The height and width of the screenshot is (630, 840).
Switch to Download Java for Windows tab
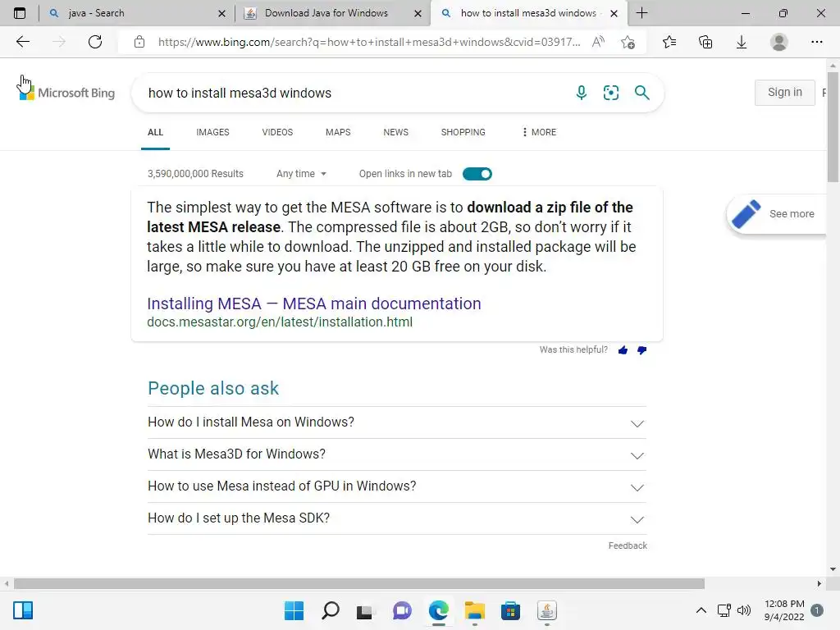pos(332,13)
